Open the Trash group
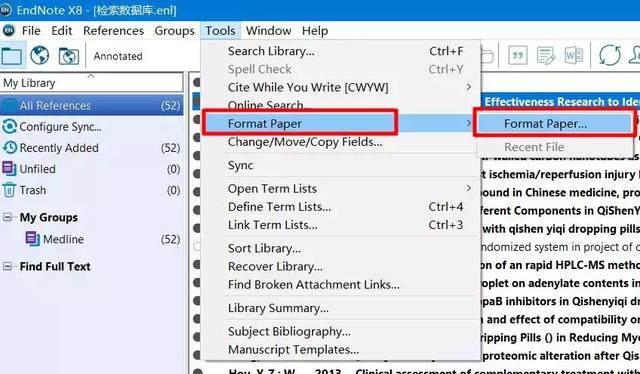Image resolution: width=640 pixels, height=374 pixels. tap(91, 190)
